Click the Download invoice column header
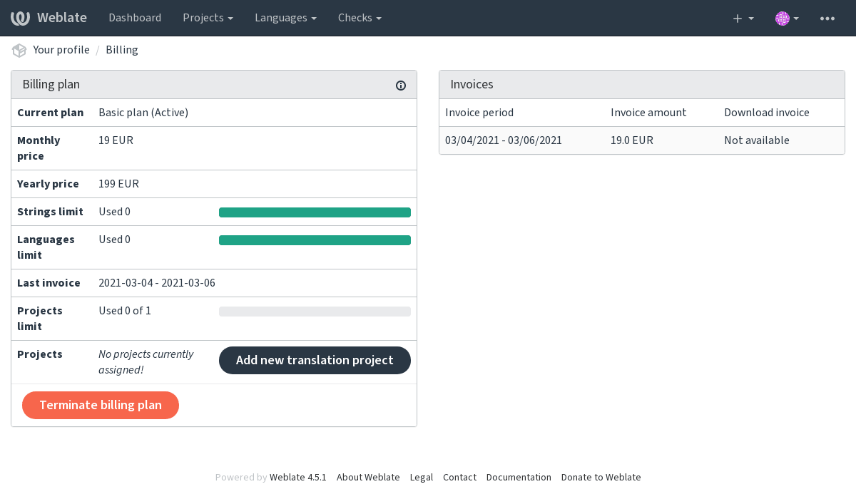856x504 pixels. tap(767, 113)
